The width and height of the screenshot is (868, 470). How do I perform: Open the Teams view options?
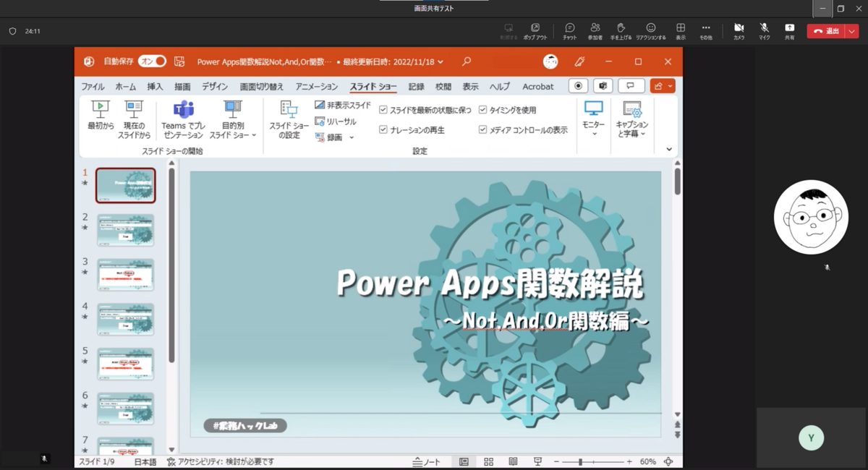(x=681, y=30)
